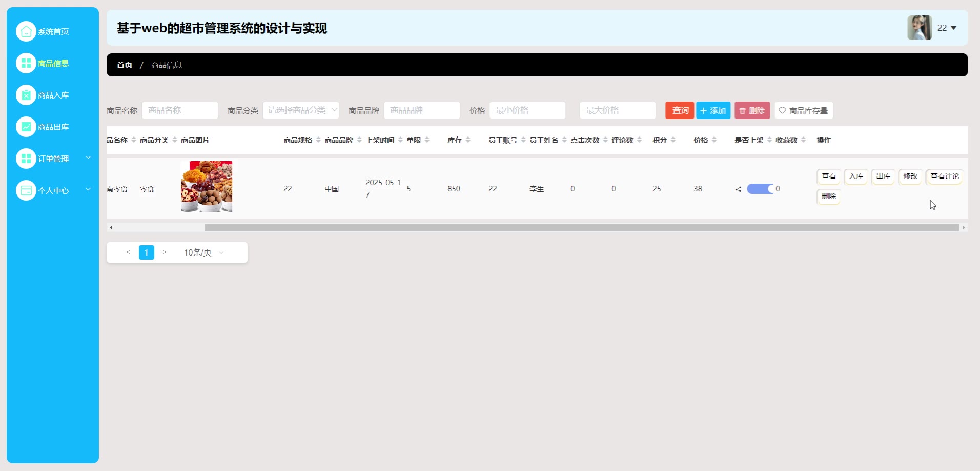Open 个人中心 menu item
This screenshot has height=471, width=980.
53,190
